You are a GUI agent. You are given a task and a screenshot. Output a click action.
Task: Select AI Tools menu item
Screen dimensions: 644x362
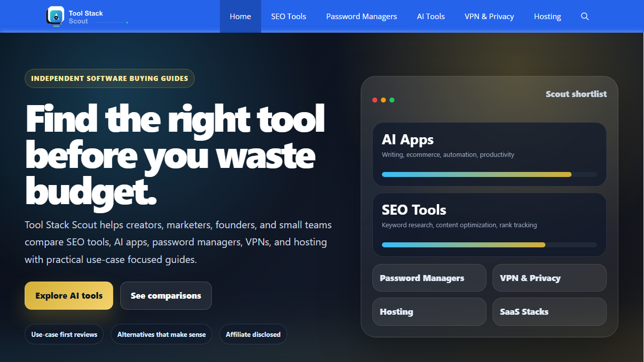431,16
